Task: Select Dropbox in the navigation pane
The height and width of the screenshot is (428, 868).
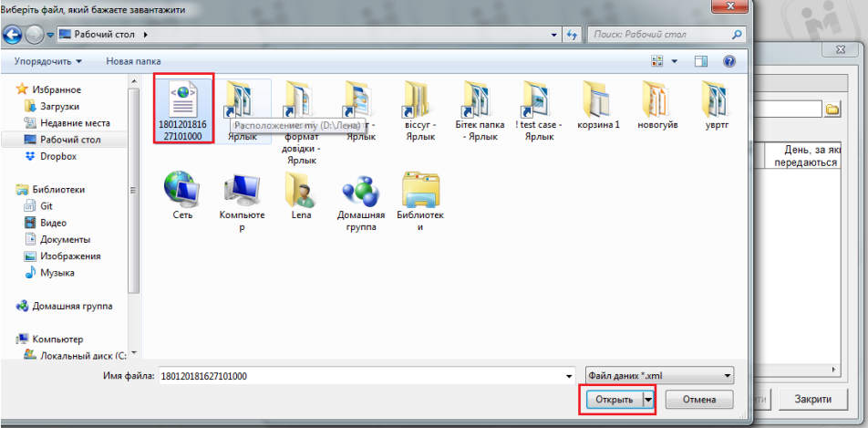Action: (x=57, y=156)
